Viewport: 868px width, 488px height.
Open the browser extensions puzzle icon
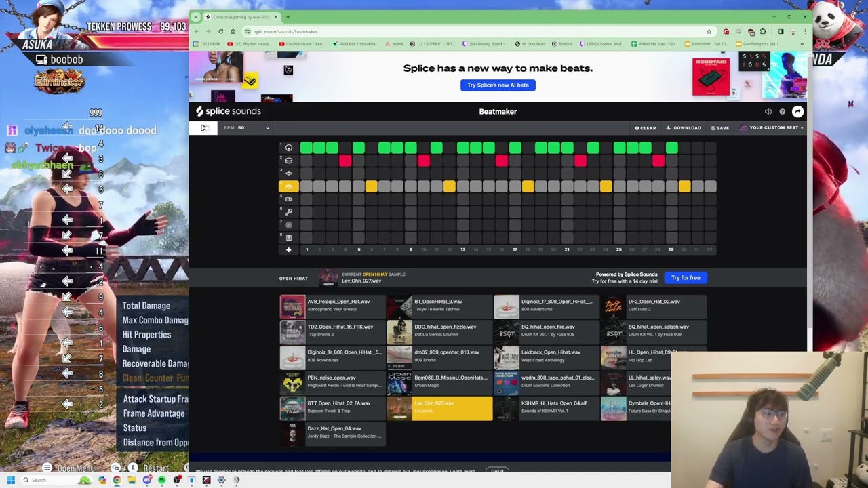click(763, 31)
